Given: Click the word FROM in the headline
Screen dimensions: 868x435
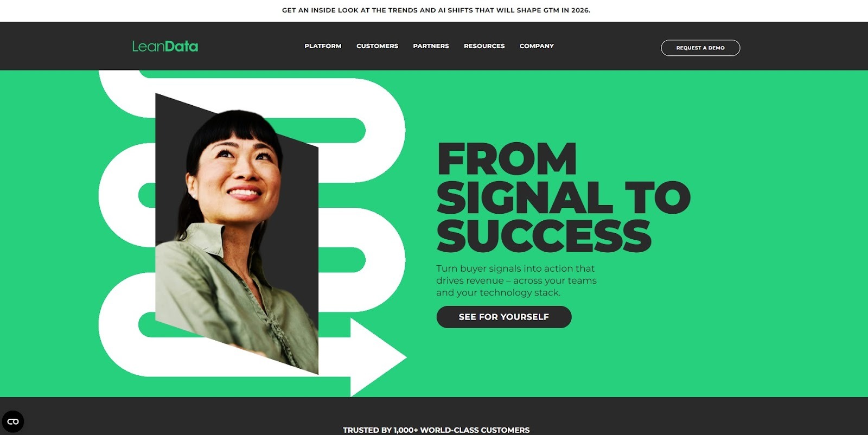Looking at the screenshot, I should tap(507, 159).
